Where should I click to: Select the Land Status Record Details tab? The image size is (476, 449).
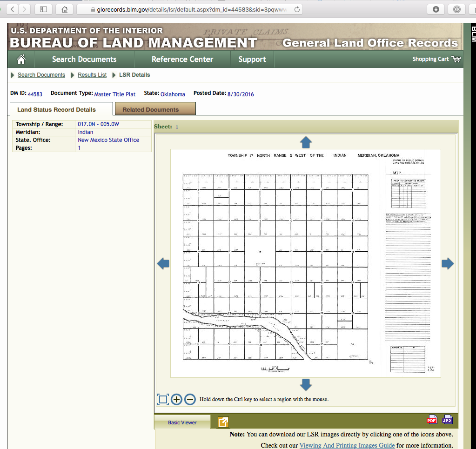[61, 109]
